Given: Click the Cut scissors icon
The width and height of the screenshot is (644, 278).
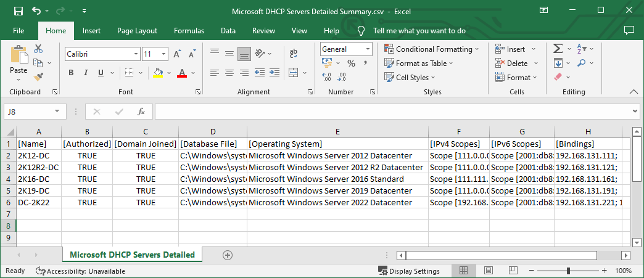Looking at the screenshot, I should coord(38,49).
